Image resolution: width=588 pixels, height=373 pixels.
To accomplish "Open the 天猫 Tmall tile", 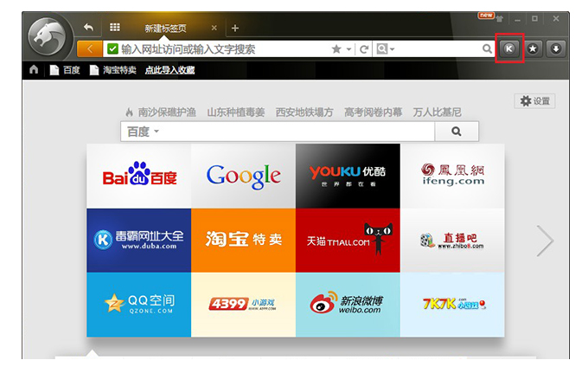I will click(348, 241).
